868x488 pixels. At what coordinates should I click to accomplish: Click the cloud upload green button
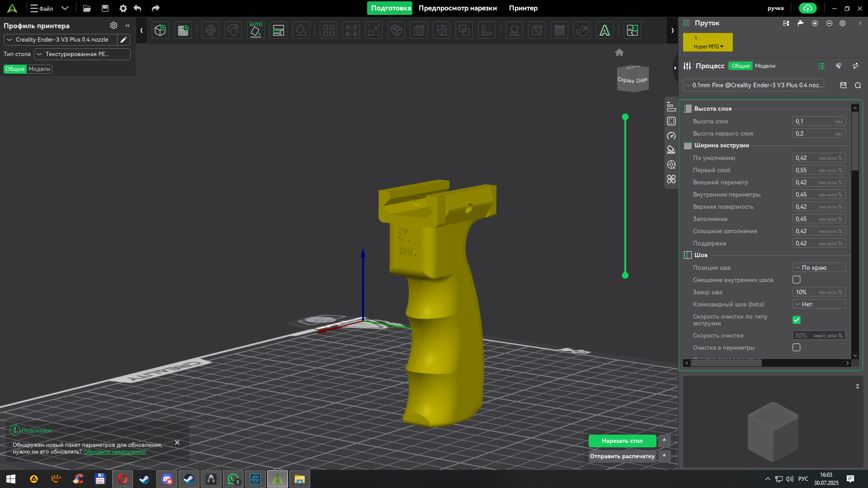click(808, 8)
